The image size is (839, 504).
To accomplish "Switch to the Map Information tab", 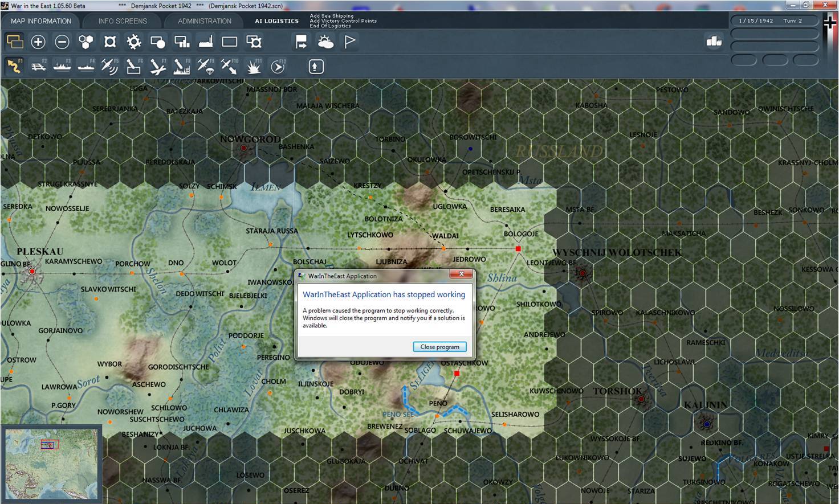I will click(41, 21).
